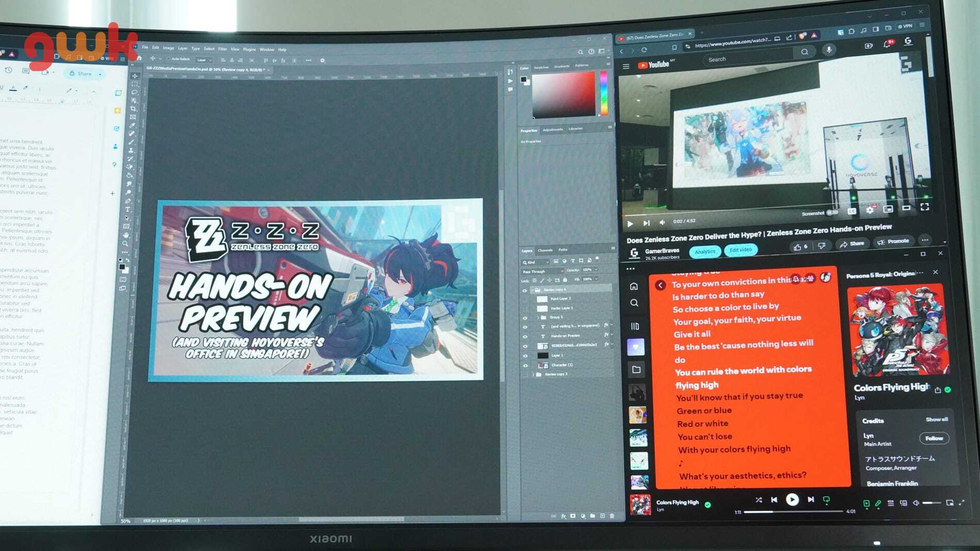
Task: Switch to the Paths tab
Action: 563,250
